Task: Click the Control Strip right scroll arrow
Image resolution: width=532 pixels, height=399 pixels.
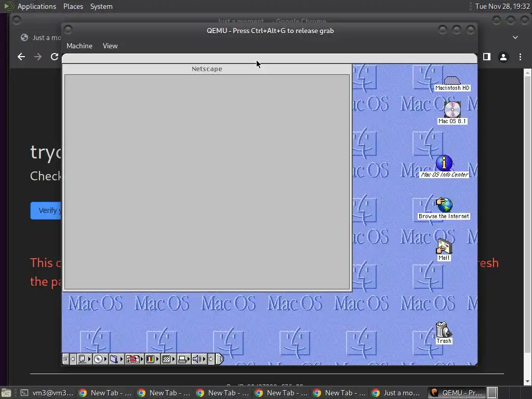Action: coord(211,359)
